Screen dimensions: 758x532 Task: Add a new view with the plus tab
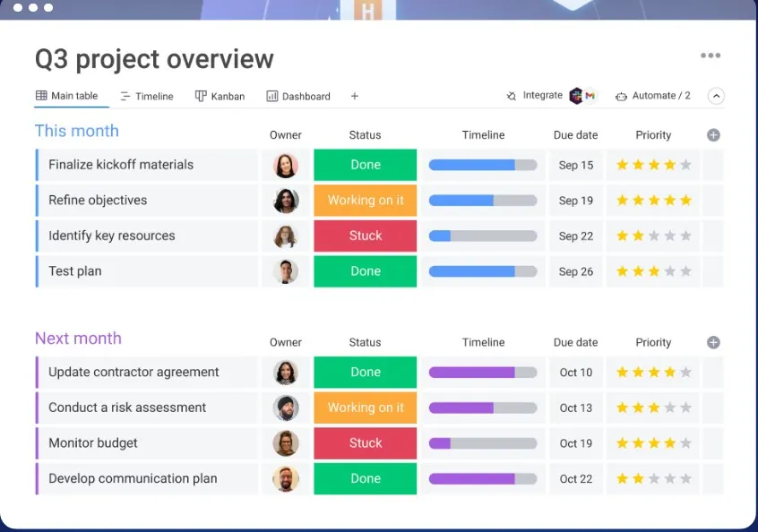click(354, 96)
